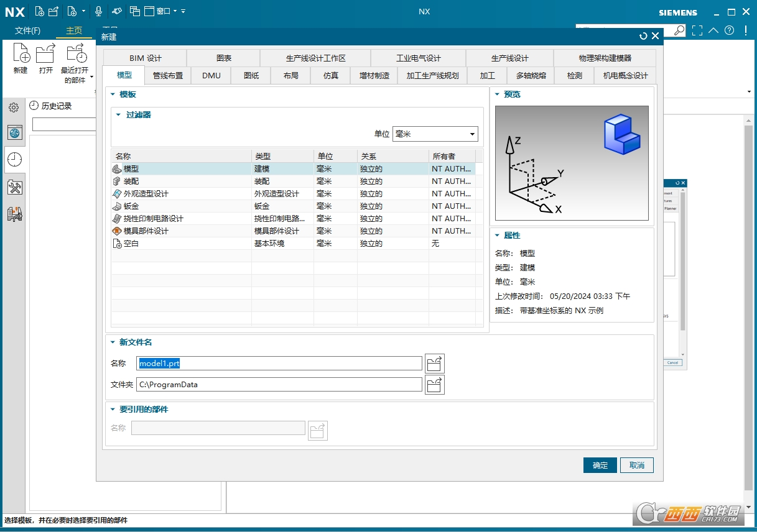Click the C:\ProgramData folder input field
Screen dimensions: 757x532
tap(279, 385)
